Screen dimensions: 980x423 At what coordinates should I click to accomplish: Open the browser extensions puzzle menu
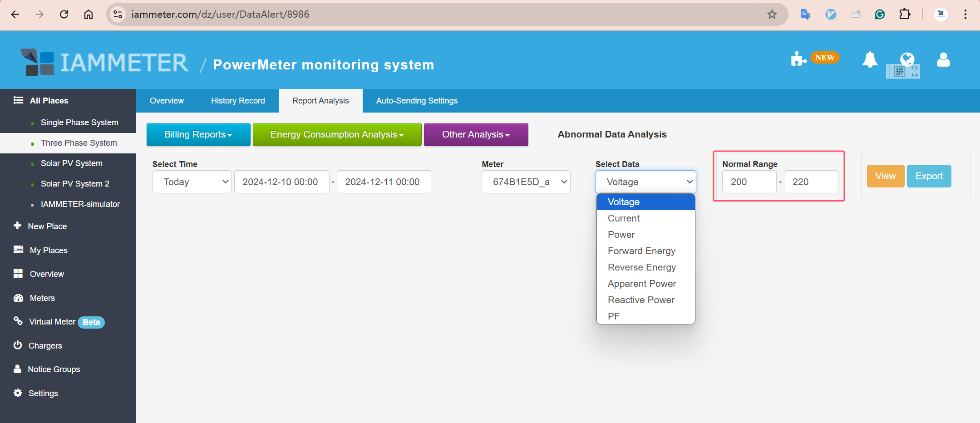pos(905,15)
